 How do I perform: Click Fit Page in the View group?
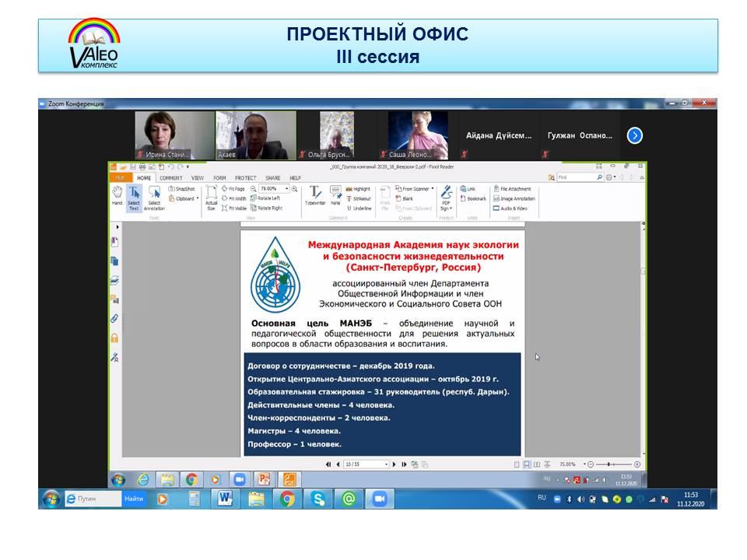(233, 189)
